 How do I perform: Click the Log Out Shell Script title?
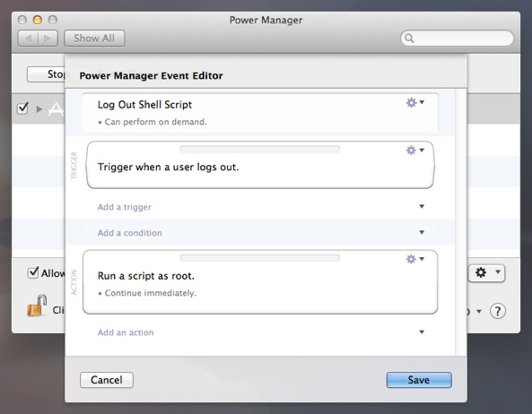144,105
